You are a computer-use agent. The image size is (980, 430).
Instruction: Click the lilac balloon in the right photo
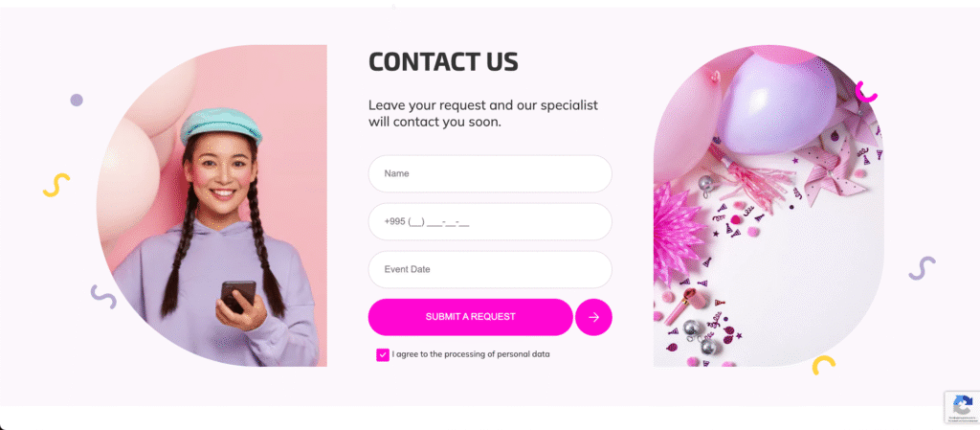coord(776,103)
